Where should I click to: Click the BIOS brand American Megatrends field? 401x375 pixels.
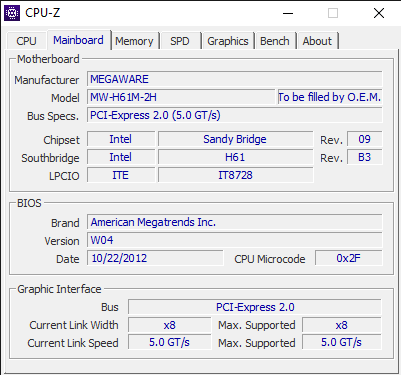coord(235,222)
